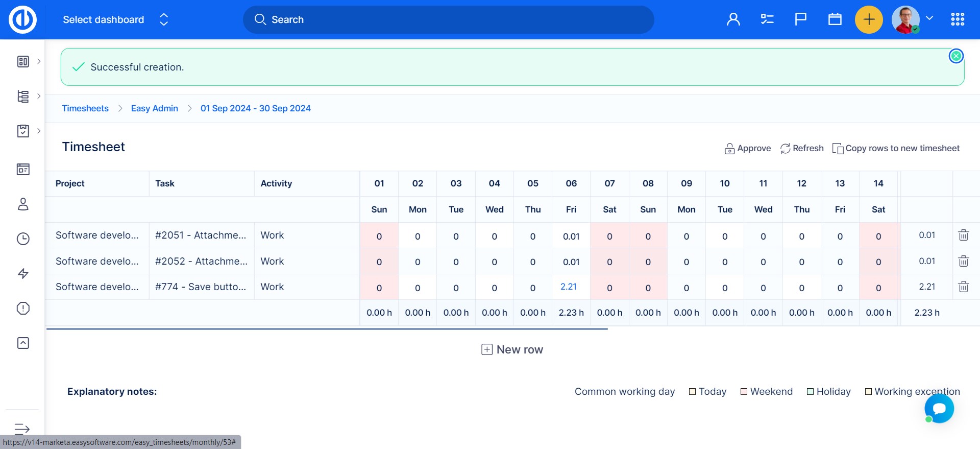Image resolution: width=980 pixels, height=449 pixels.
Task: Approve the timesheet
Action: 748,148
